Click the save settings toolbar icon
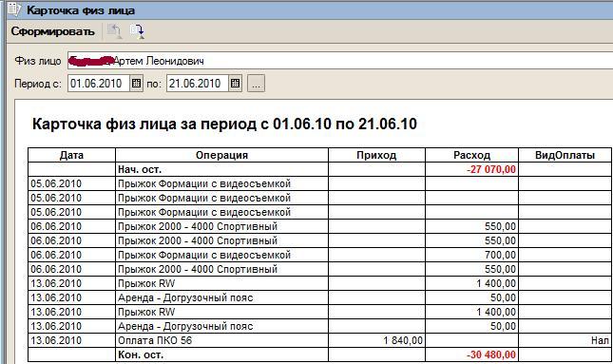613x364 pixels. [137, 31]
